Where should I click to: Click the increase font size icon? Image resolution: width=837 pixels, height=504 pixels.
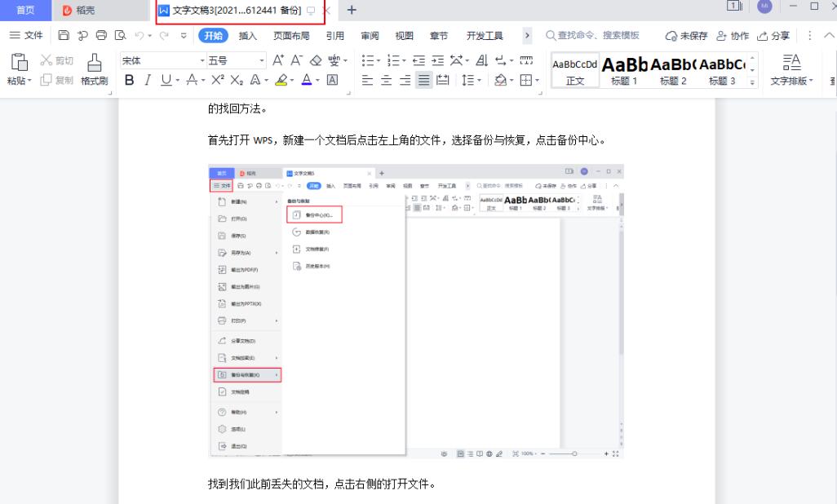coord(278,60)
